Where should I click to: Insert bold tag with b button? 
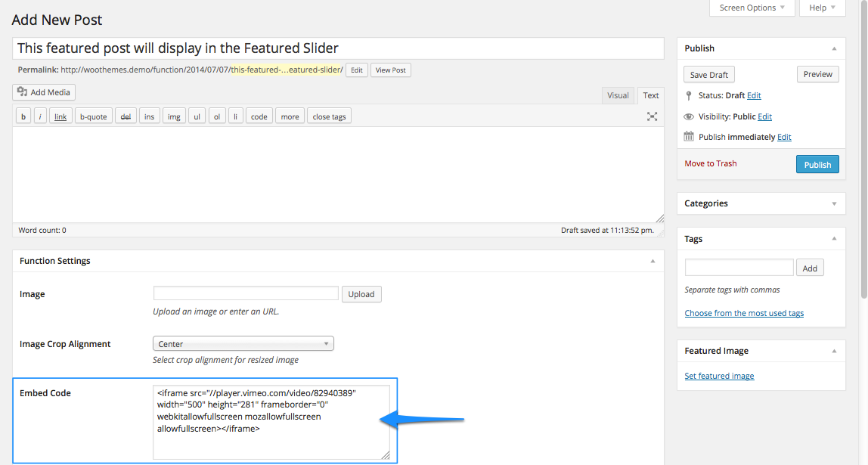[x=23, y=116]
